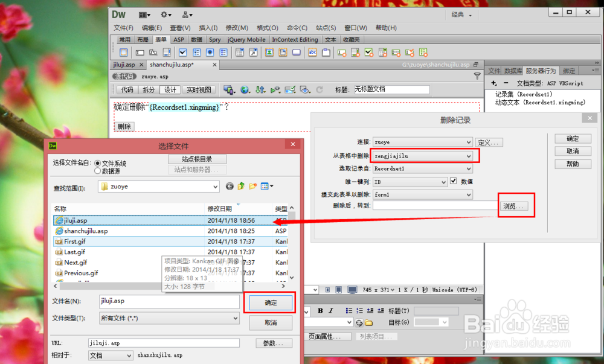Switch to the Spry insert tab
The width and height of the screenshot is (604, 364).
click(214, 40)
